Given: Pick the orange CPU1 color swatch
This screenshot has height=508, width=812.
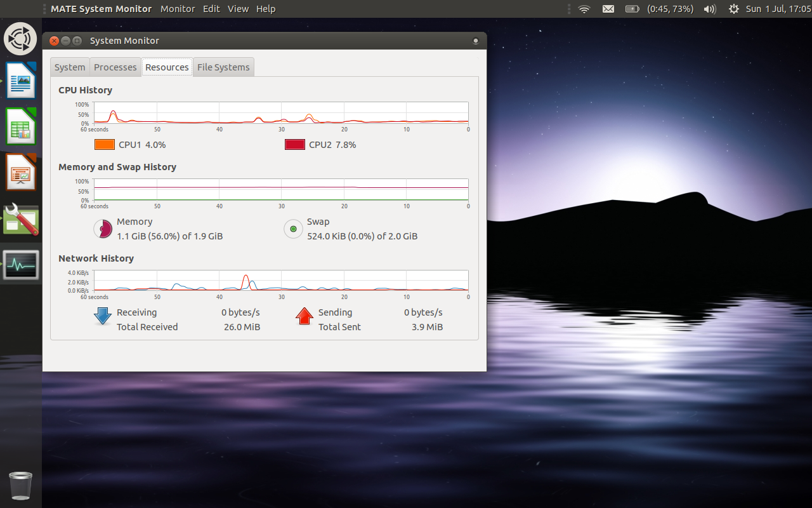Looking at the screenshot, I should 105,145.
